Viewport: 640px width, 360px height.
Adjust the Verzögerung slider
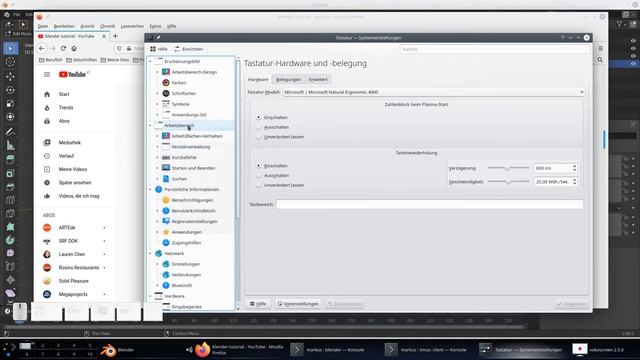pyautogui.click(x=509, y=168)
